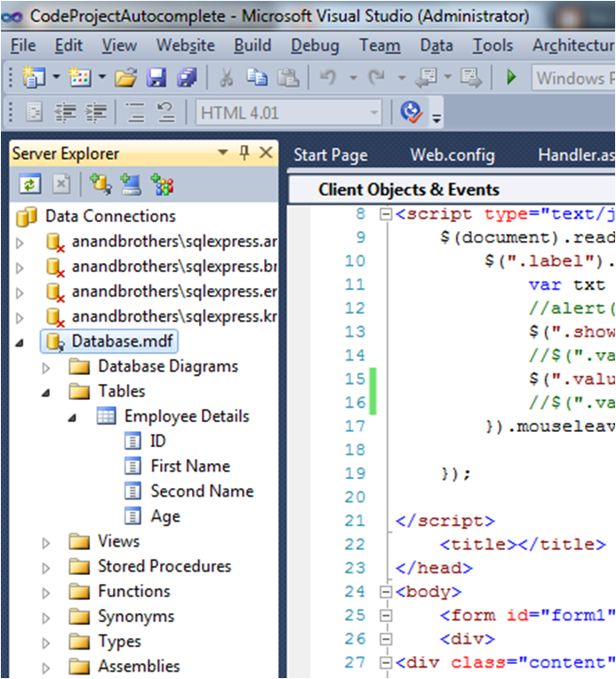Click the Connect to Server icon
Image resolution: width=616 pixels, height=679 pixels.
tap(131, 185)
